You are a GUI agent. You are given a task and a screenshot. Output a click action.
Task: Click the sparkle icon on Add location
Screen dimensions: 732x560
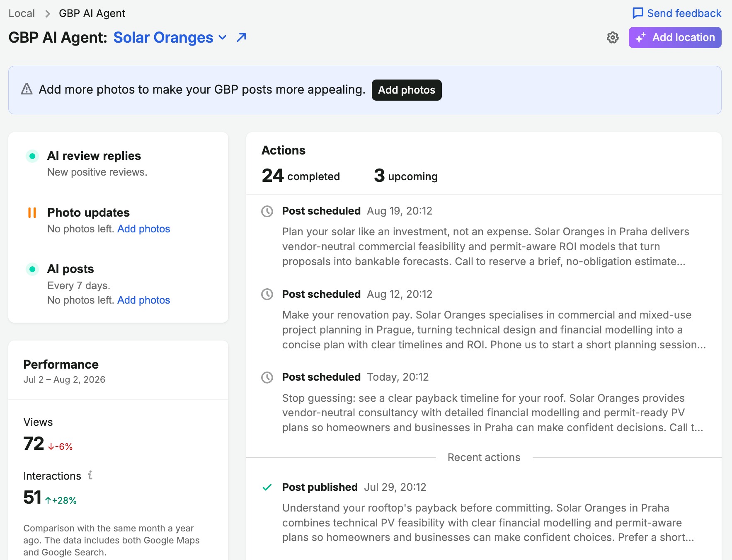click(x=640, y=38)
